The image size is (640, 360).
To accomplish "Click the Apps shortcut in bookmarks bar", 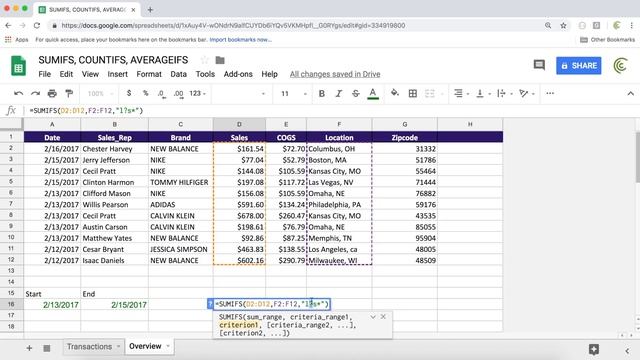I will [16, 40].
